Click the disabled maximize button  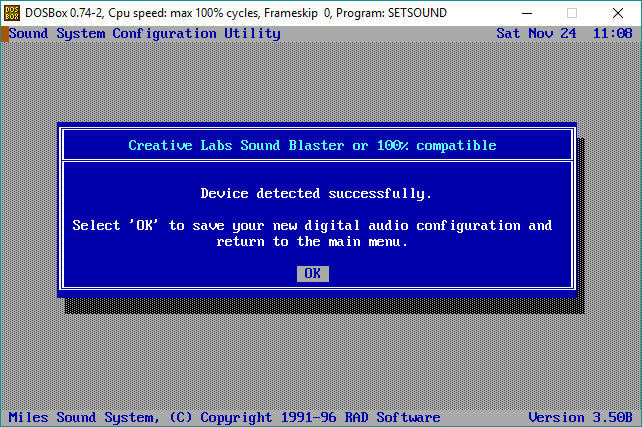[x=572, y=13]
